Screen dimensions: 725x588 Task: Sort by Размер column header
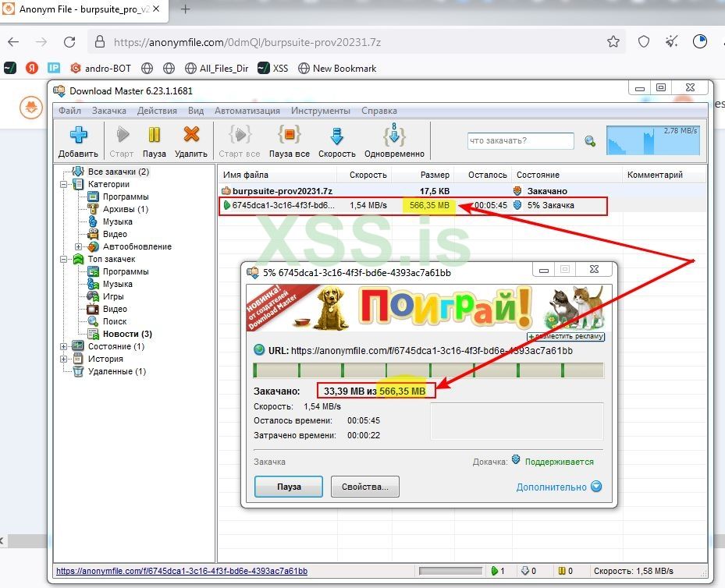pyautogui.click(x=423, y=175)
